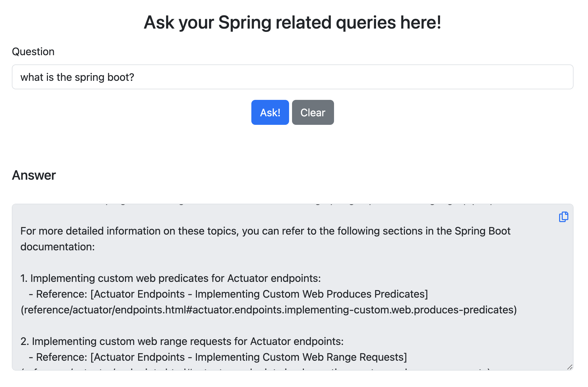This screenshot has width=588, height=387.
Task: Click blank line between items 1 and 2
Action: tap(262, 326)
